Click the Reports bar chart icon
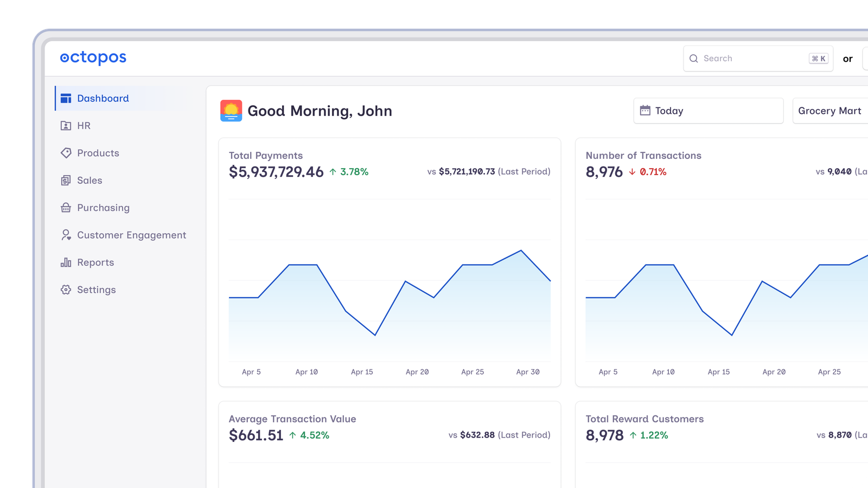 click(x=66, y=262)
